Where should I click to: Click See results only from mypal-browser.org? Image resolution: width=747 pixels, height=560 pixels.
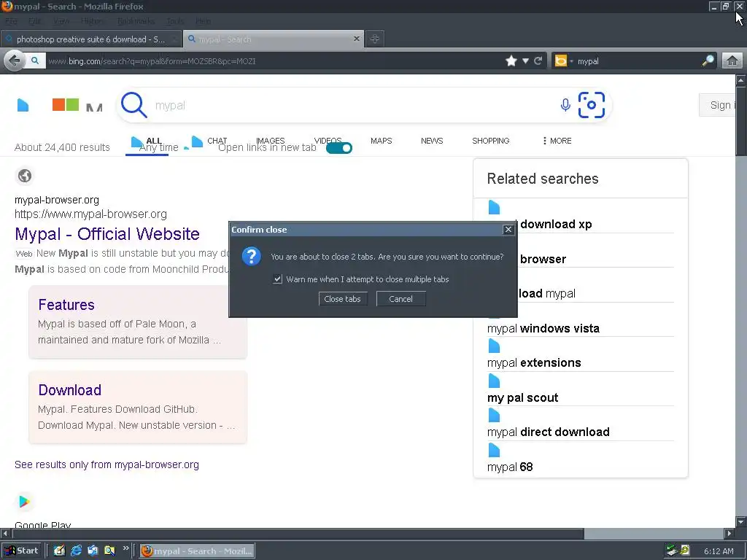coord(107,464)
